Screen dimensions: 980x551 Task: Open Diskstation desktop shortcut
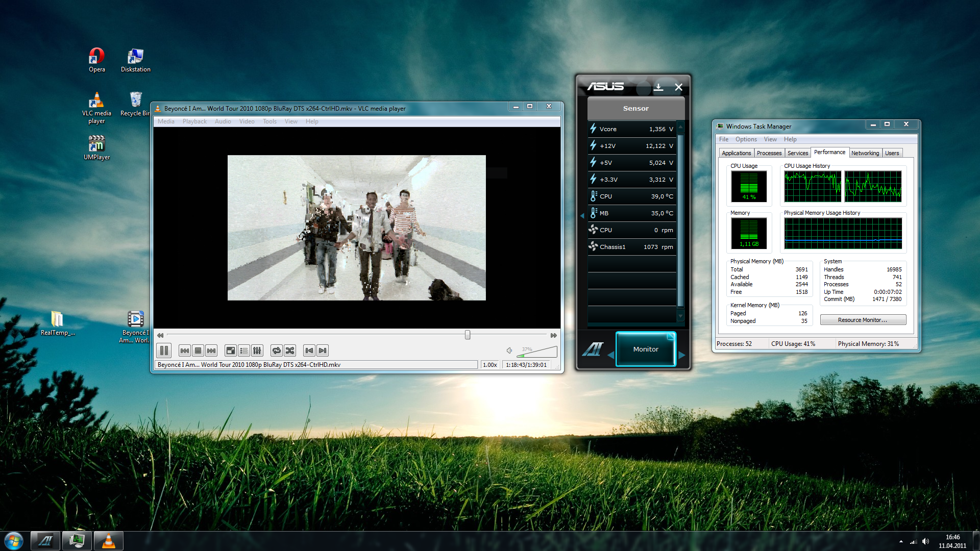(136, 60)
